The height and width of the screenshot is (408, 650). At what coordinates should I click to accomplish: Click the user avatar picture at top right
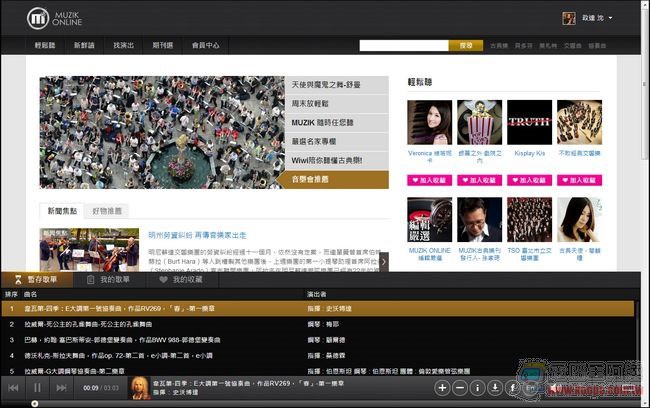[x=569, y=18]
